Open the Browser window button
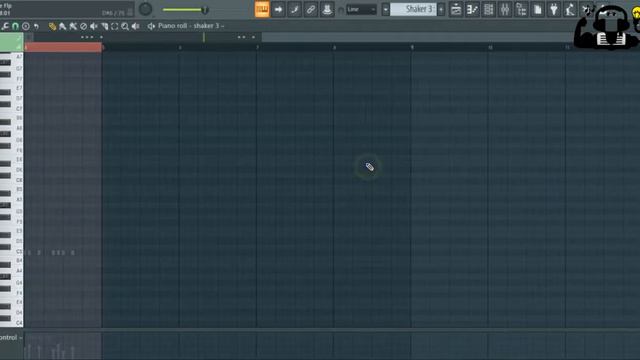The height and width of the screenshot is (360, 640). pyautogui.click(x=521, y=9)
